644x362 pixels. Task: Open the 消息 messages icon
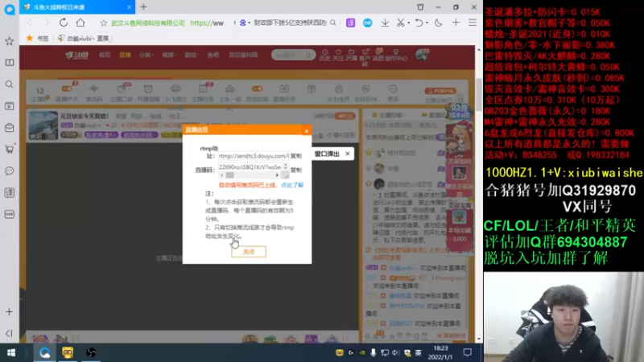378,55
